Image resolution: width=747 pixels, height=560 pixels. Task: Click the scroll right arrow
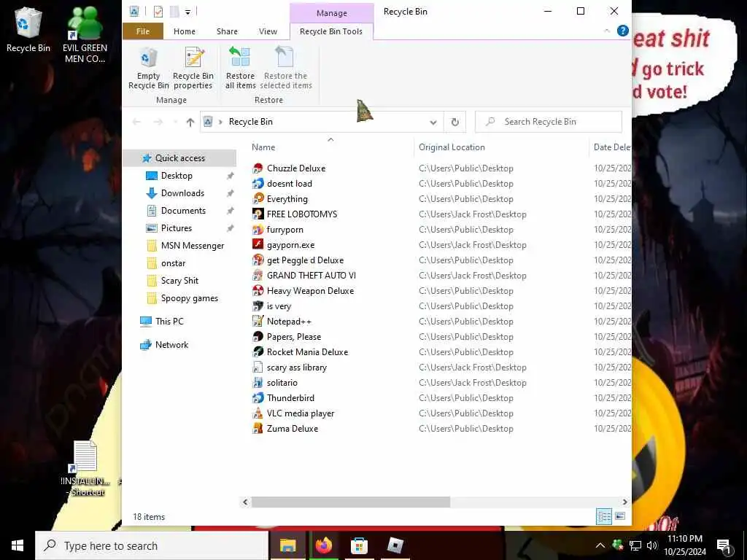pos(624,502)
